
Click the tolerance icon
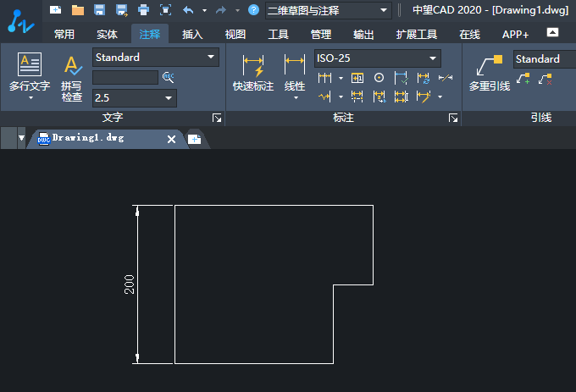[357, 78]
